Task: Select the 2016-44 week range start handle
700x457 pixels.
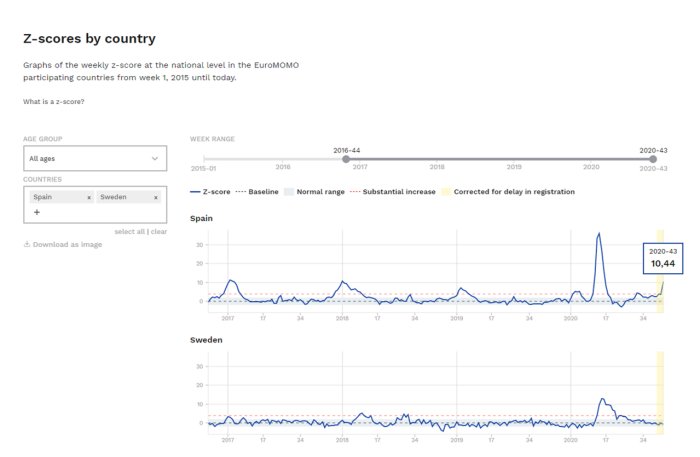Action: 346,159
